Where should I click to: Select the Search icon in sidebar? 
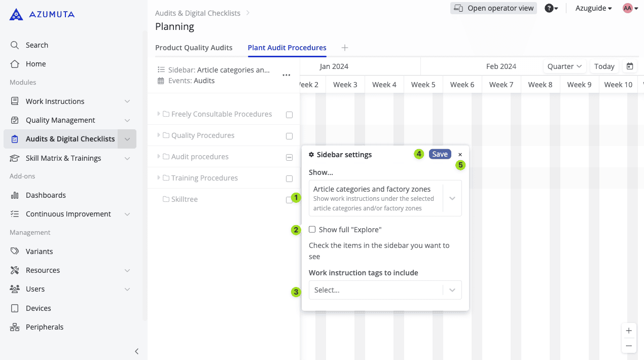[x=14, y=45]
